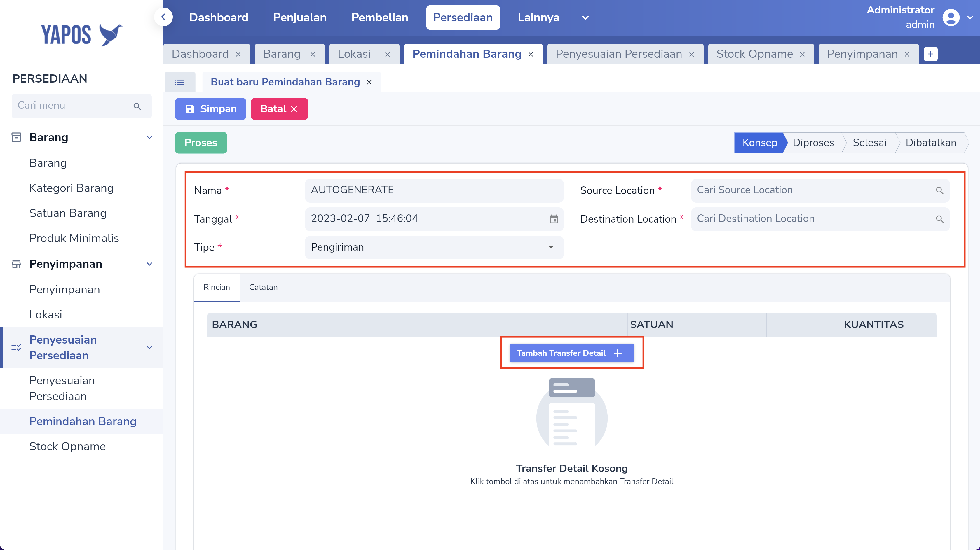This screenshot has width=980, height=550.
Task: Switch to the Catatan tab
Action: click(x=263, y=287)
